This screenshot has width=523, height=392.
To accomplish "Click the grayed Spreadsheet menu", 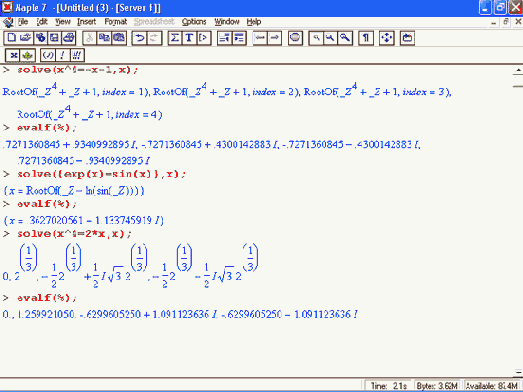I will pyautogui.click(x=154, y=22).
